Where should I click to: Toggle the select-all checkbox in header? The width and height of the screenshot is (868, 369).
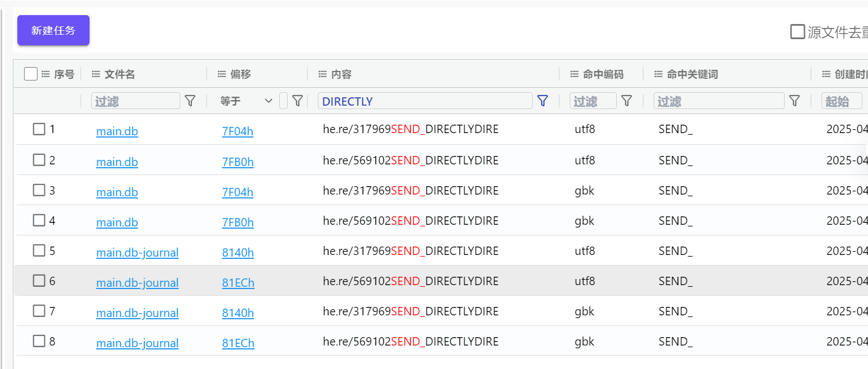pos(31,74)
